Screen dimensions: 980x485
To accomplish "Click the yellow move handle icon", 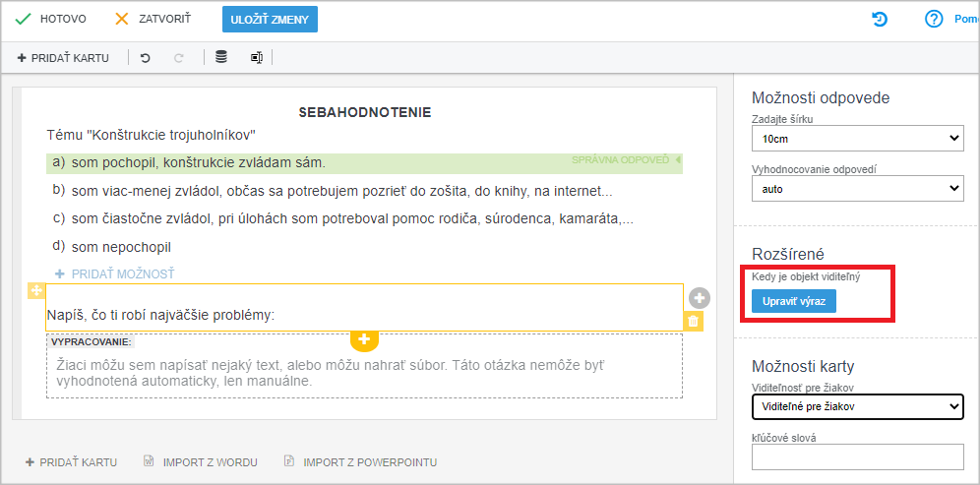I will coord(35,290).
